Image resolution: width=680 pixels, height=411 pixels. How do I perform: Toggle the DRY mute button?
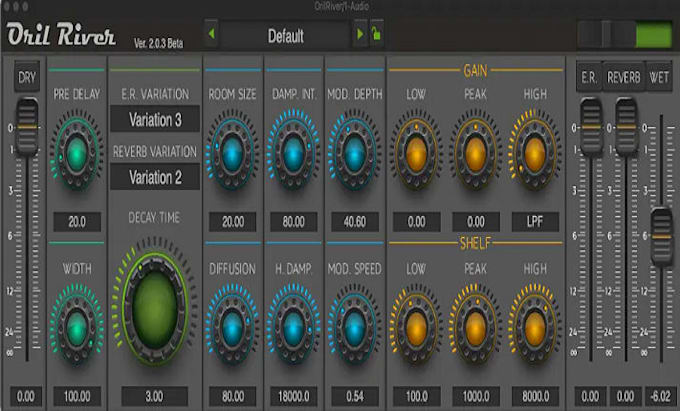(27, 77)
